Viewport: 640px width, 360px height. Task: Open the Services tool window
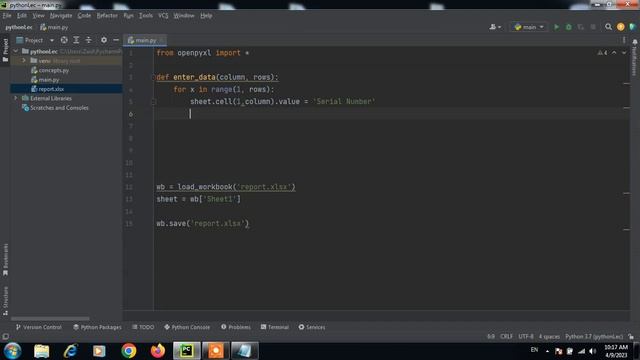pyautogui.click(x=312, y=327)
